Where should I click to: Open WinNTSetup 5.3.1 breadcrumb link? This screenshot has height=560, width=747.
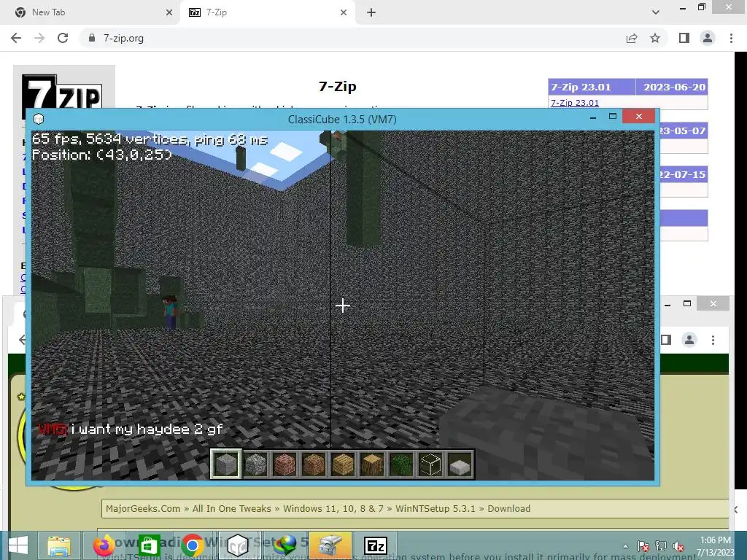(x=436, y=508)
